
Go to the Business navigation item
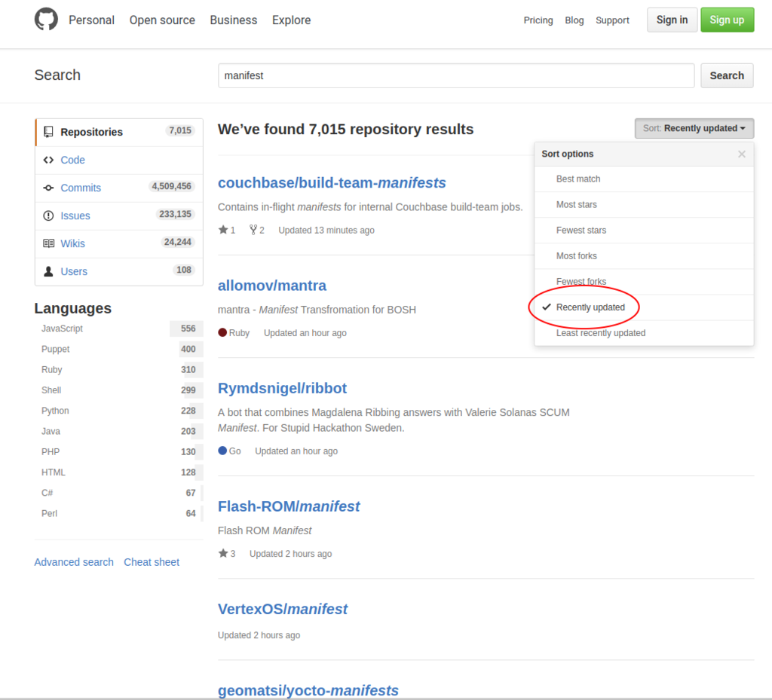tap(233, 20)
